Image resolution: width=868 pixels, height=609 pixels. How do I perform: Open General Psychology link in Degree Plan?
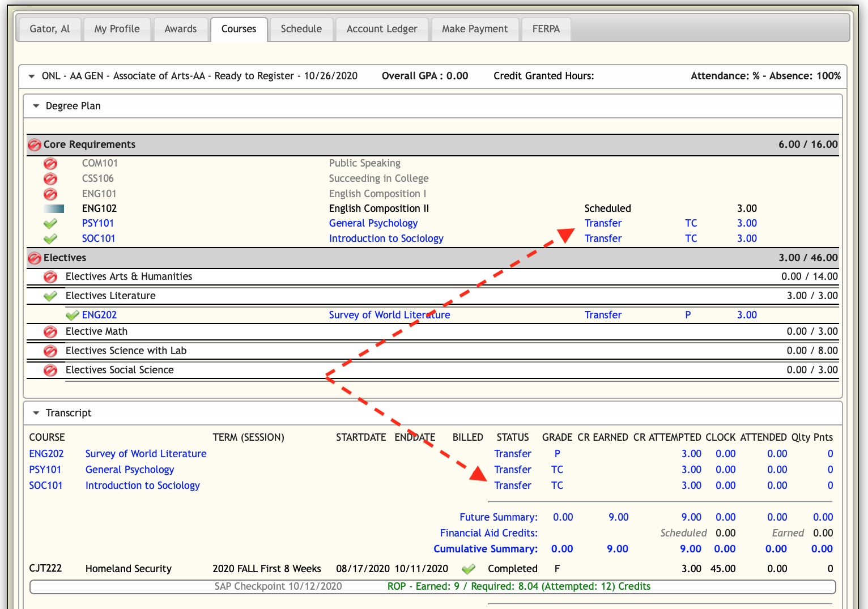(373, 223)
